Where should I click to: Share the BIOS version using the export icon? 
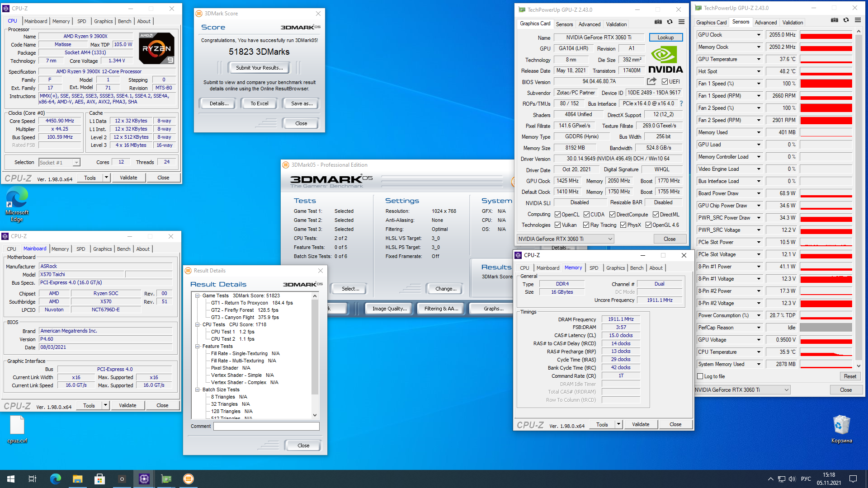pyautogui.click(x=651, y=81)
